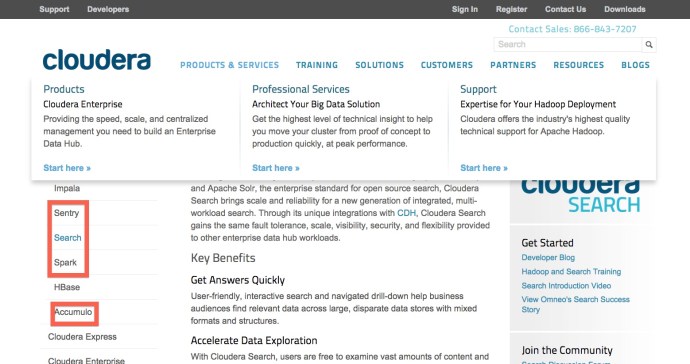Click Professional Services heading
The width and height of the screenshot is (690, 364).
tap(301, 89)
